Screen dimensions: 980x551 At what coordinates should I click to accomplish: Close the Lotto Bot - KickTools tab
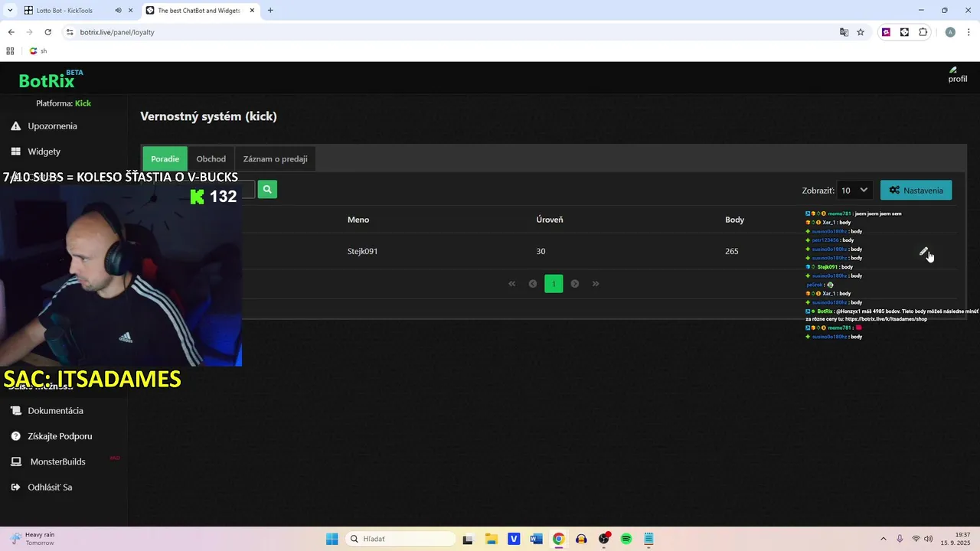(x=131, y=11)
